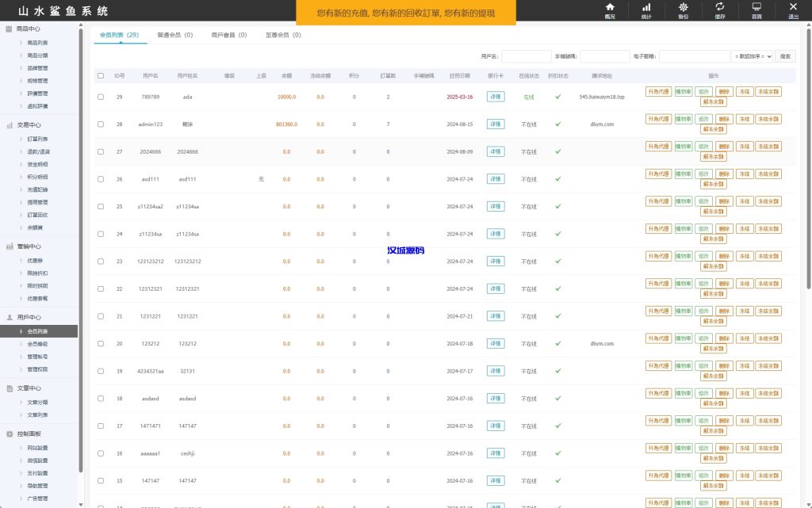Click inside the 用户名 input field
This screenshot has height=508, width=812.
coord(527,56)
